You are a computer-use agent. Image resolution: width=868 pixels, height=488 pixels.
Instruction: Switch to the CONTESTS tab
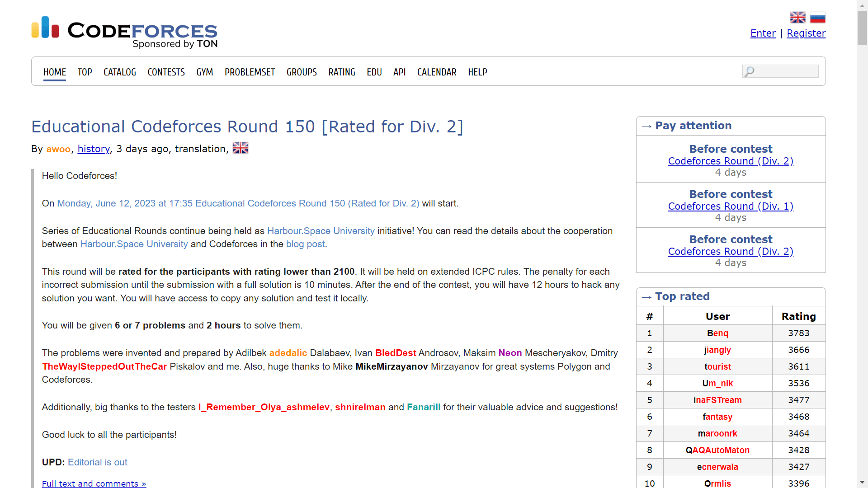point(166,72)
